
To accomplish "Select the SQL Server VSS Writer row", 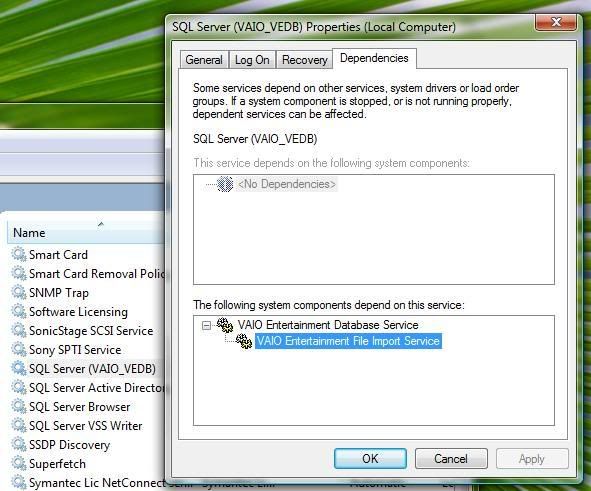I will [x=85, y=425].
